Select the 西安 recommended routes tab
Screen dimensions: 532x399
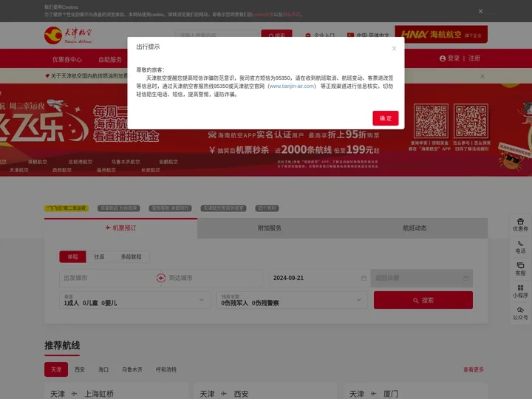click(80, 369)
